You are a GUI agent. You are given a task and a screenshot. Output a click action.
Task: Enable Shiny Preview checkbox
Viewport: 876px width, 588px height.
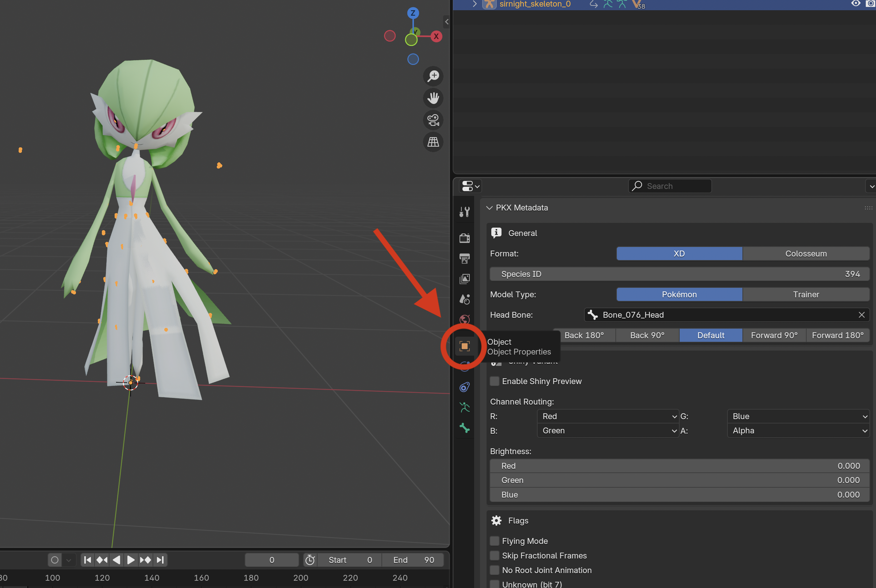tap(495, 381)
